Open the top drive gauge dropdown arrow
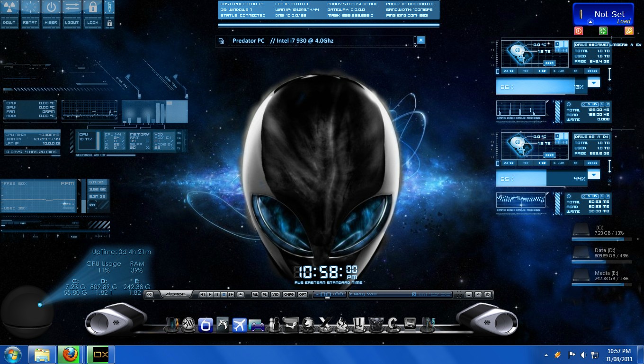Screen dimensions: 644x364 593,82
